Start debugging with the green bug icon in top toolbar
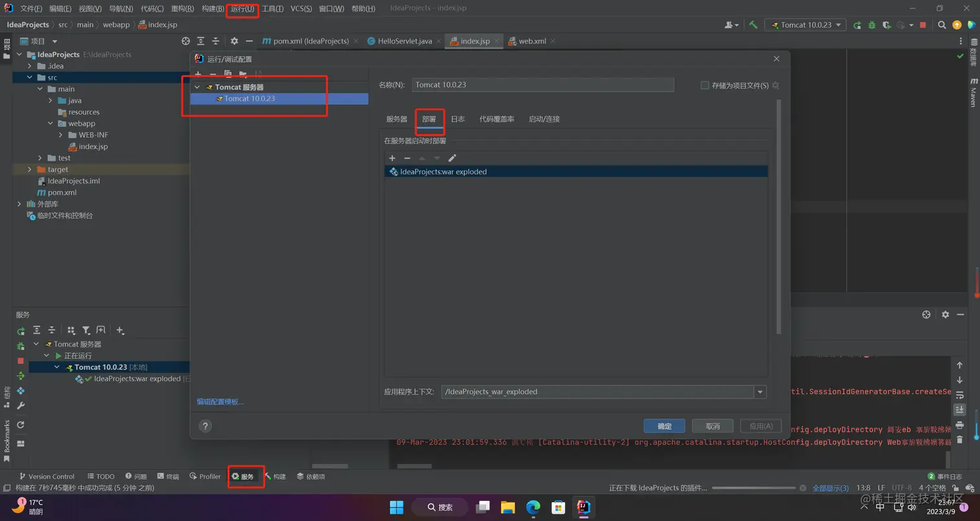The image size is (980, 521). 872,25
